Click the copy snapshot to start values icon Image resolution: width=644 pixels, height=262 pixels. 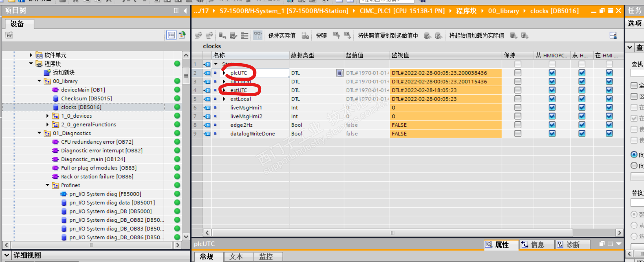(427, 35)
